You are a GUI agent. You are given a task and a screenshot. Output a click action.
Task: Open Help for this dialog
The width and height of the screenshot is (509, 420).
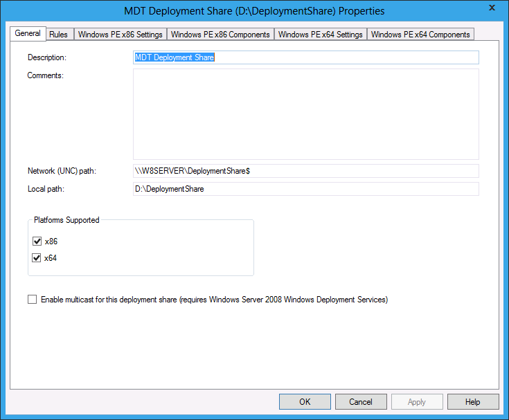473,401
